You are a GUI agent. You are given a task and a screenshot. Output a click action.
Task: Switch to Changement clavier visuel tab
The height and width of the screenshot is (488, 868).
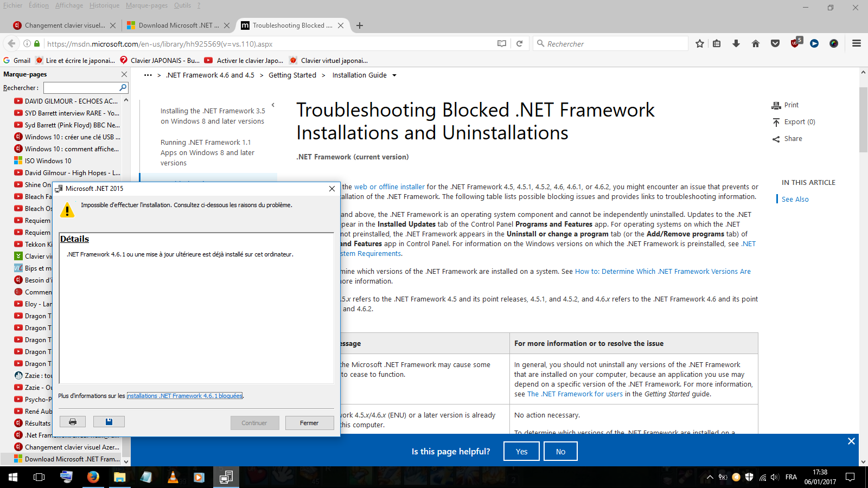pyautogui.click(x=63, y=25)
